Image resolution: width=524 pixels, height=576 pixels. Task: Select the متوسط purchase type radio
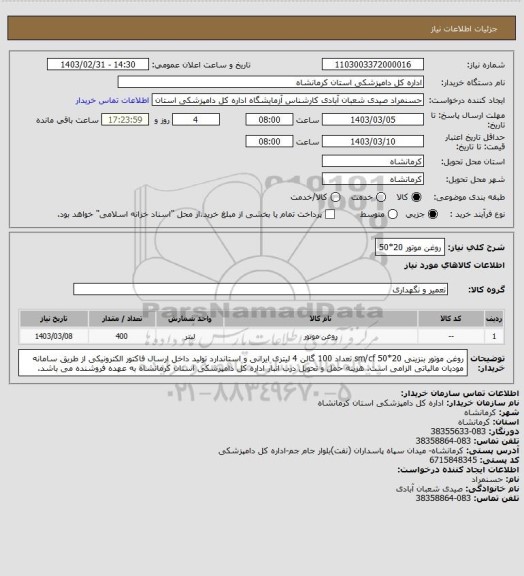393,214
